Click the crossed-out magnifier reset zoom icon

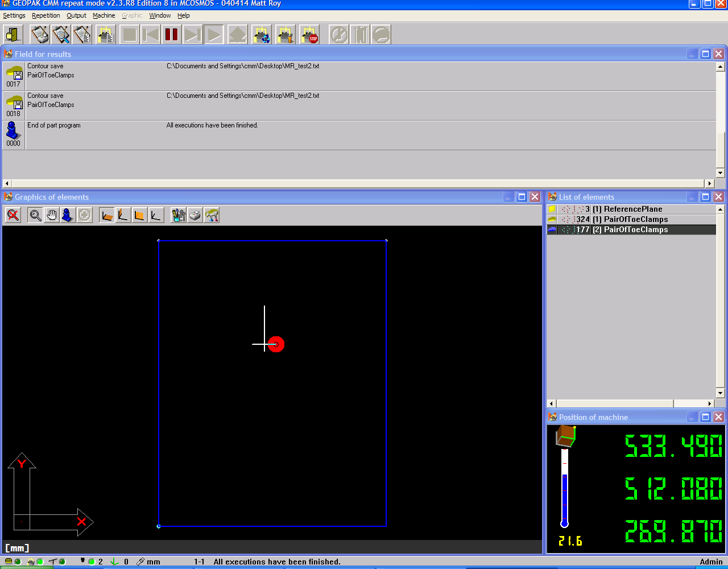(x=13, y=215)
